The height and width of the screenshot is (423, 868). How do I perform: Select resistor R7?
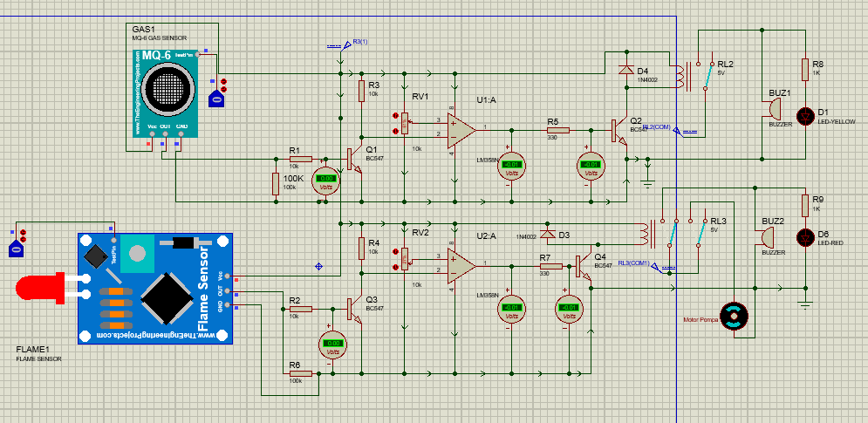click(551, 267)
